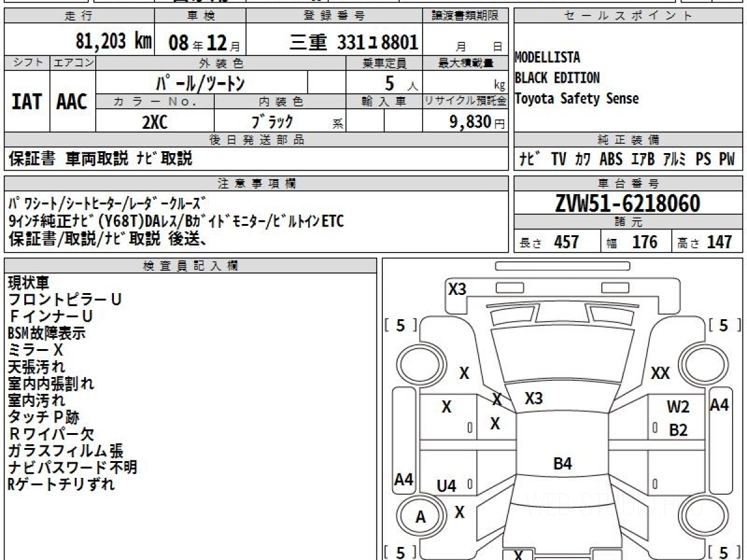Click the BSM故障表示 inspector note
This screenshot has width=747, height=560.
(x=47, y=334)
